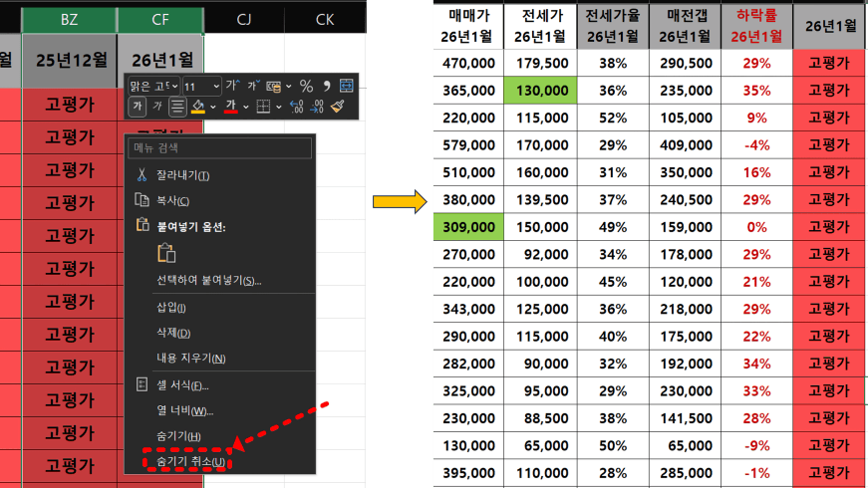This screenshot has width=868, height=488.
Task: Choose 숨기기(H) menu entry
Action: pyautogui.click(x=178, y=436)
